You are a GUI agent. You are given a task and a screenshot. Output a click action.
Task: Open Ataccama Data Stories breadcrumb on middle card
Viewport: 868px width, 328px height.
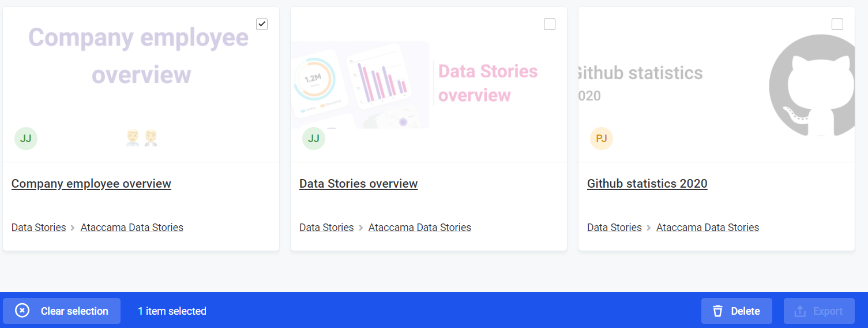coord(420,228)
